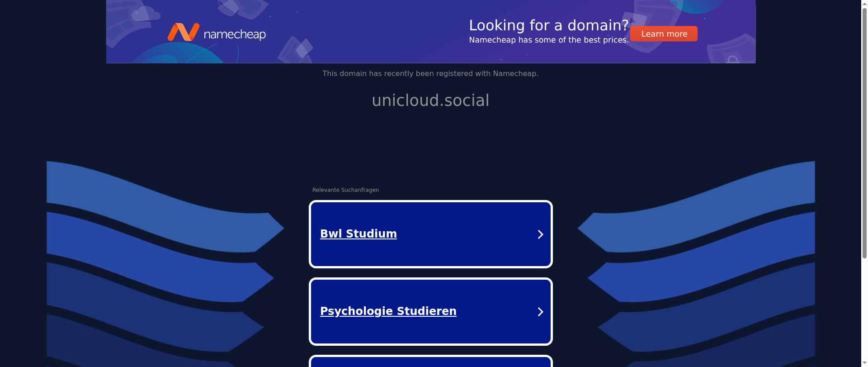Click the Namecheap has some of the best prices text
Image resolution: width=868 pixels, height=367 pixels.
coord(549,40)
